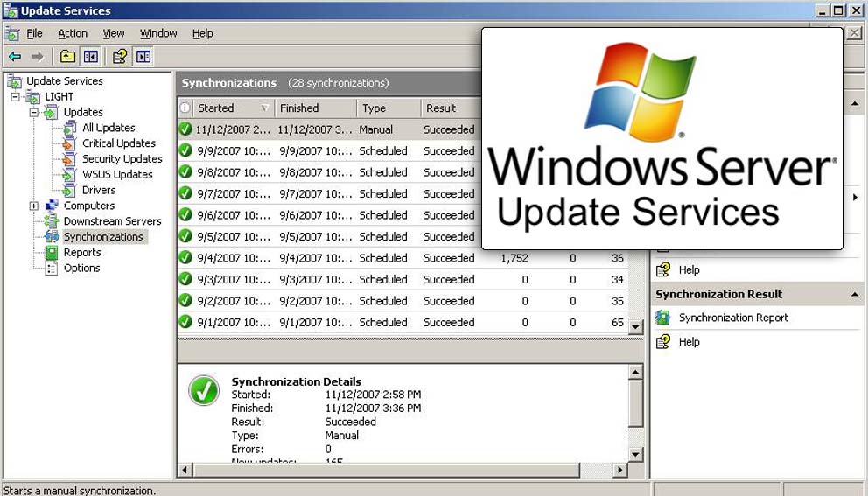
Task: Click details pane scroll up arrow
Action: (x=635, y=373)
